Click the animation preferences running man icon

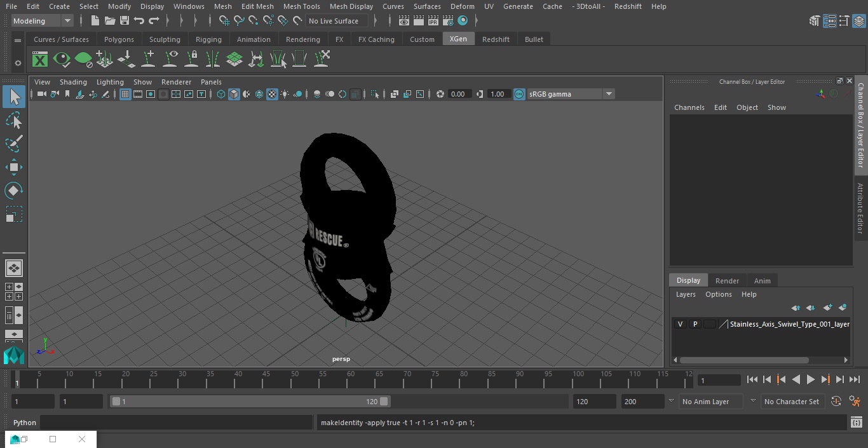click(855, 402)
